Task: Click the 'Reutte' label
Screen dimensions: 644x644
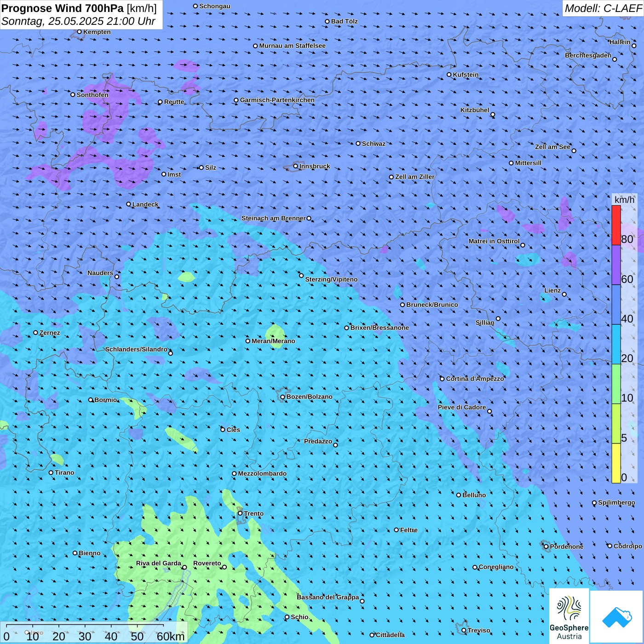Action: [x=174, y=102]
